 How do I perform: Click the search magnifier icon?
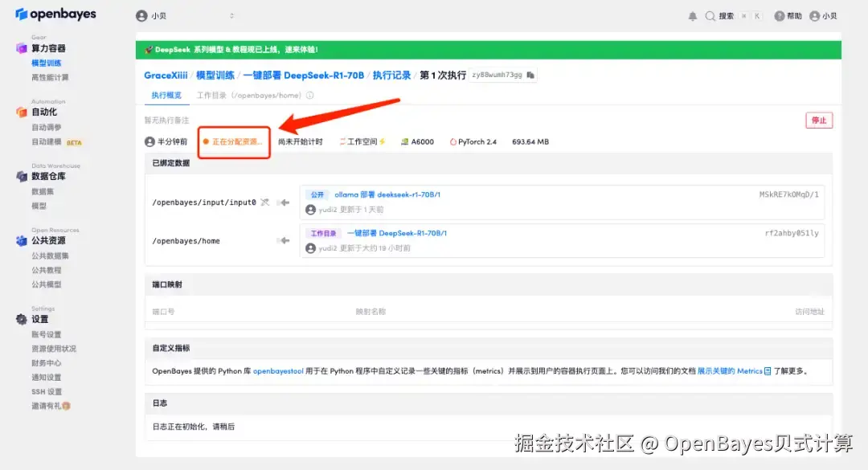pyautogui.click(x=710, y=16)
